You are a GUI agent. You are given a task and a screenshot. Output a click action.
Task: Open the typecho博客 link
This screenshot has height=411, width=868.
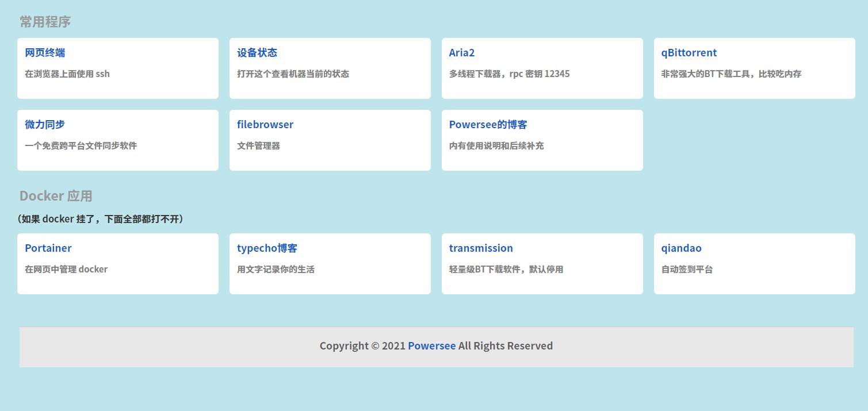click(x=267, y=248)
